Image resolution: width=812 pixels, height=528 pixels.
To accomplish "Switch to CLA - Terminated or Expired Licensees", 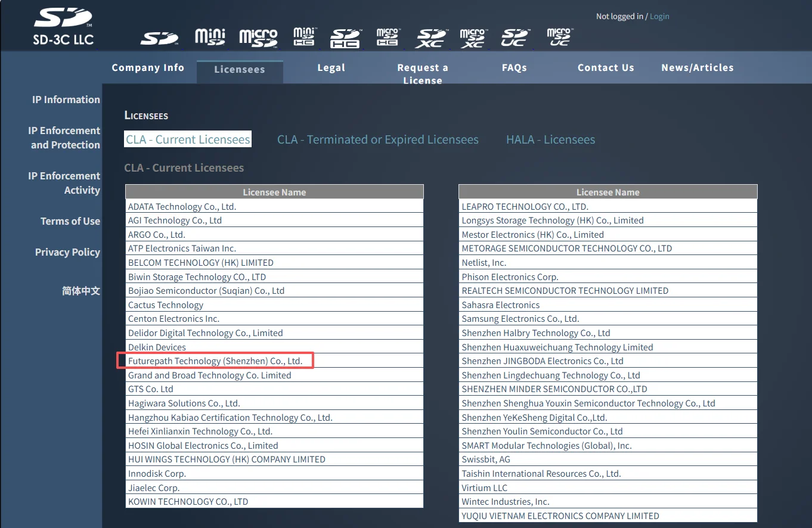I will (378, 139).
